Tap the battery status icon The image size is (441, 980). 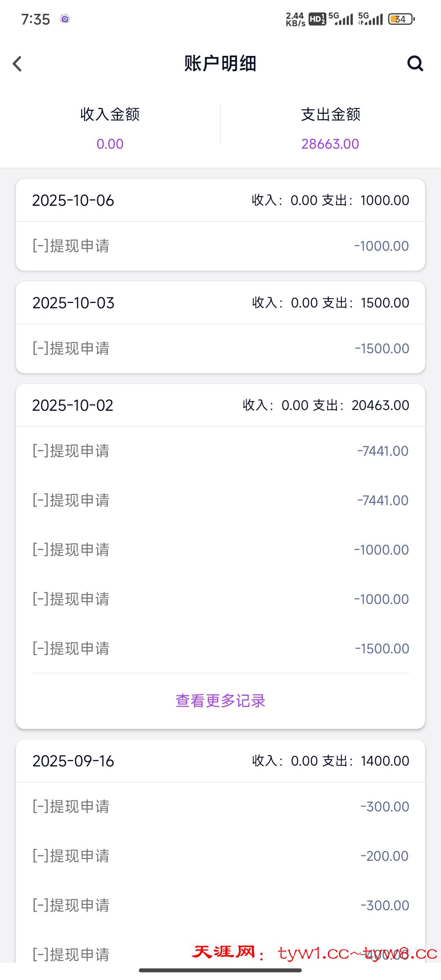click(x=401, y=19)
